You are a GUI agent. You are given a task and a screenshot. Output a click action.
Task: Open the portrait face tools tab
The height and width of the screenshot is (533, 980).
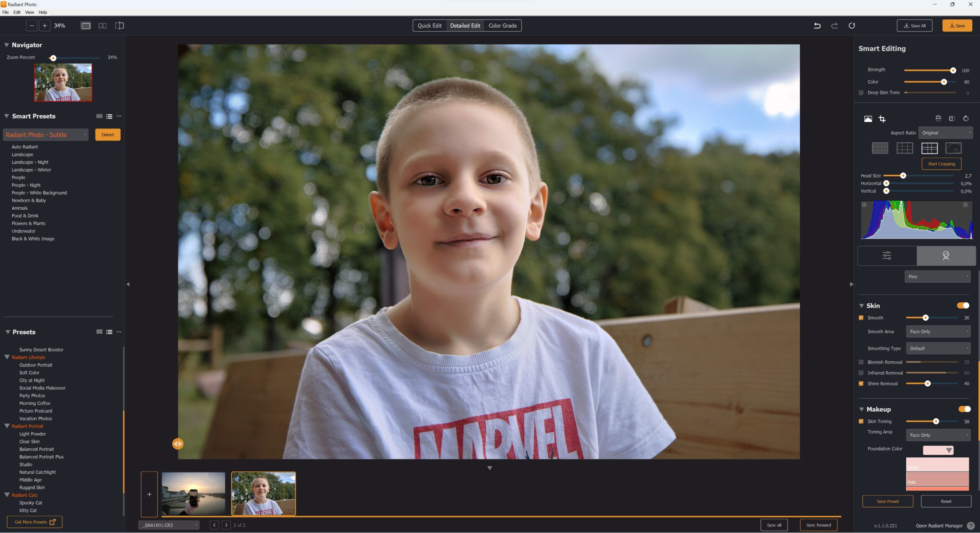point(946,256)
